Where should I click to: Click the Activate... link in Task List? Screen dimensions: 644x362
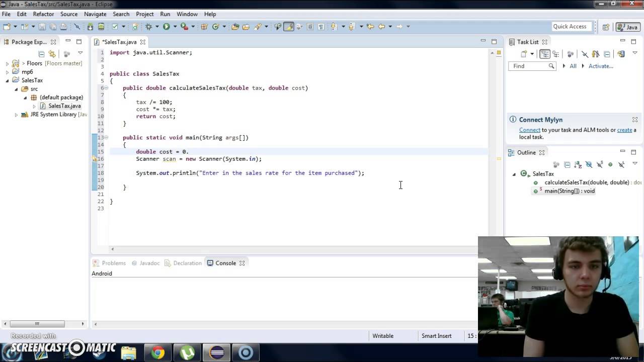click(601, 66)
